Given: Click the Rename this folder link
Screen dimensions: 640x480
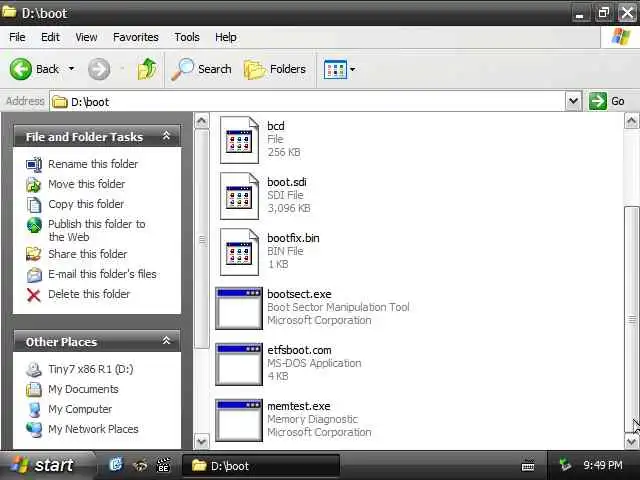Looking at the screenshot, I should (x=93, y=164).
